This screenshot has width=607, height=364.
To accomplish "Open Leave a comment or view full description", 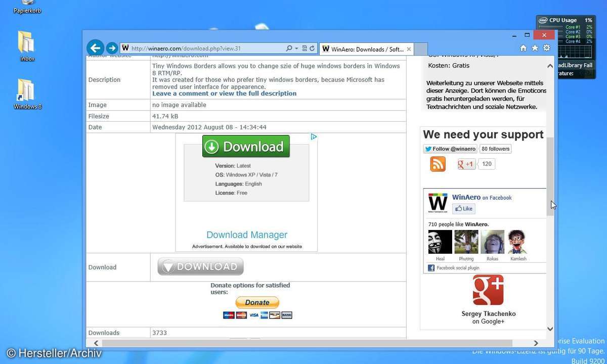I will [225, 94].
